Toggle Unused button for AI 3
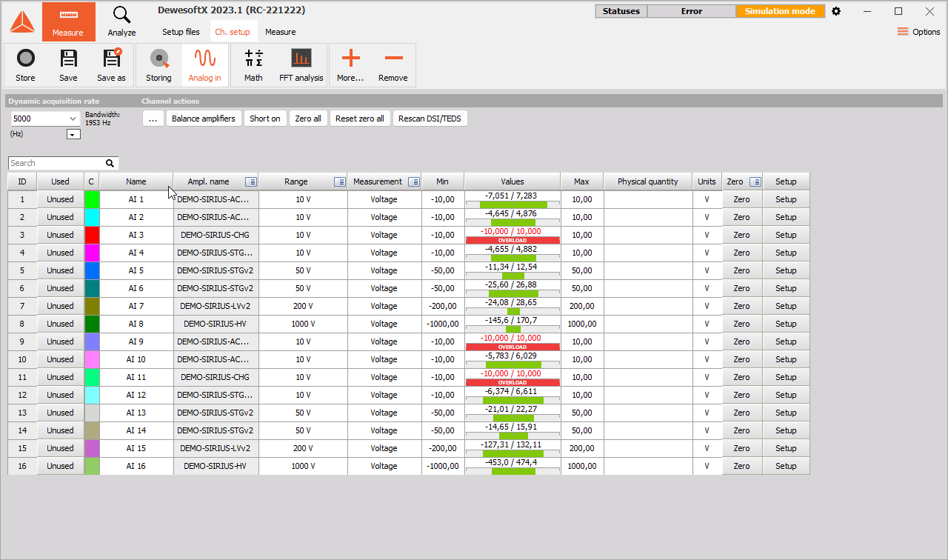This screenshot has height=560, width=948. click(x=61, y=235)
